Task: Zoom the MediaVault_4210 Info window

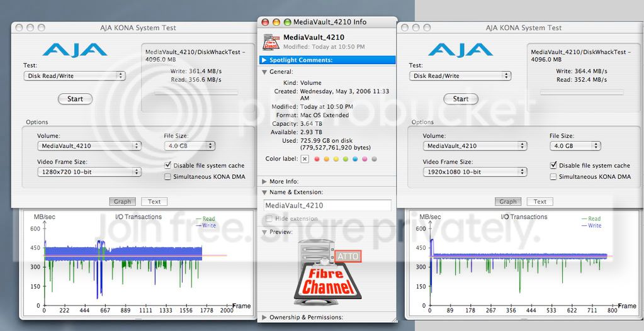Action: (x=288, y=22)
